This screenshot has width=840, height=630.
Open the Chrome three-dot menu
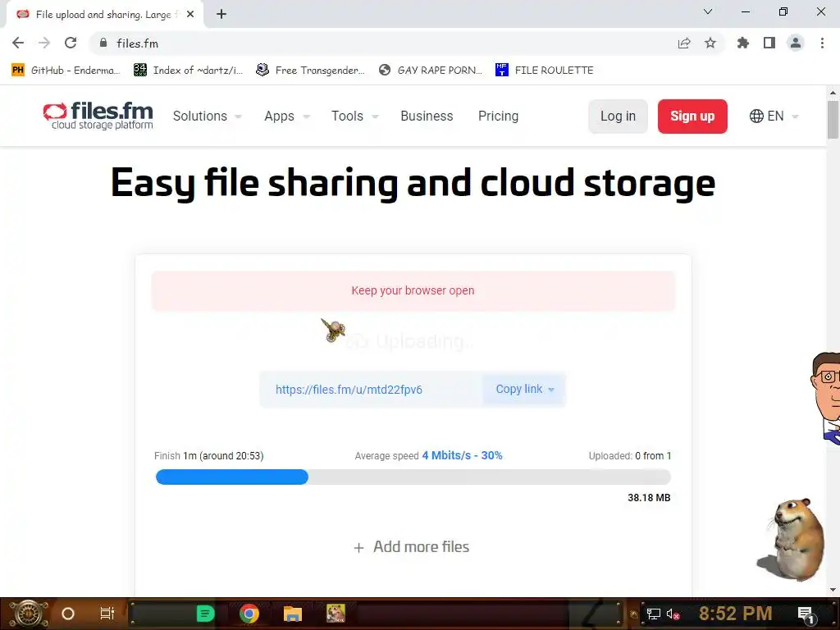(822, 43)
